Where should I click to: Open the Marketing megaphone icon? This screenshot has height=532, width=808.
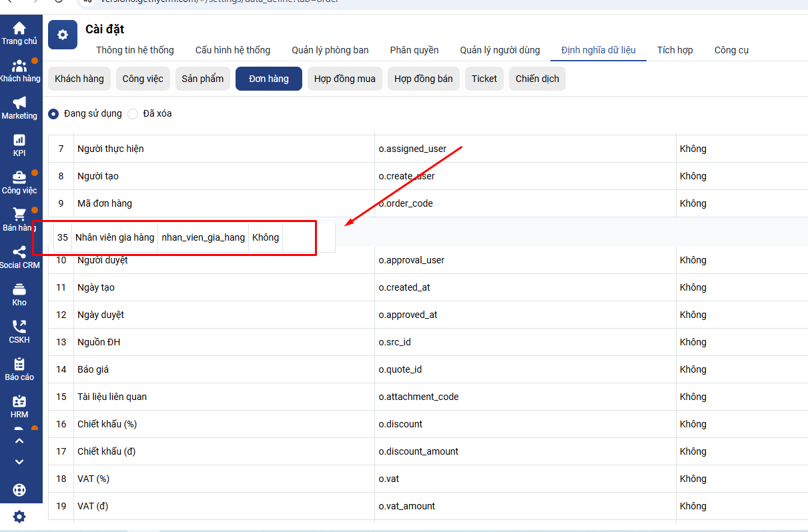[x=19, y=103]
